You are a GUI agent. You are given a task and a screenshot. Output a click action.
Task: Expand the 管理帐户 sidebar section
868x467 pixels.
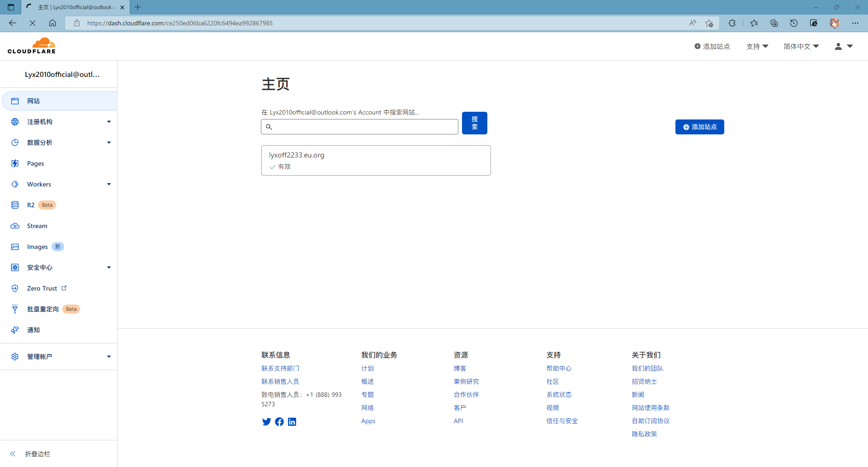pos(108,357)
